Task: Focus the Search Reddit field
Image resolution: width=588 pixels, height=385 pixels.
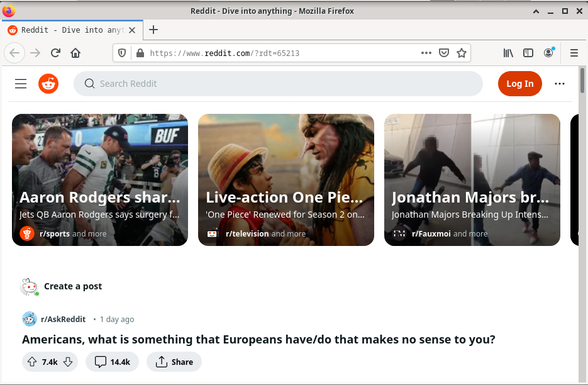Action: click(x=278, y=84)
